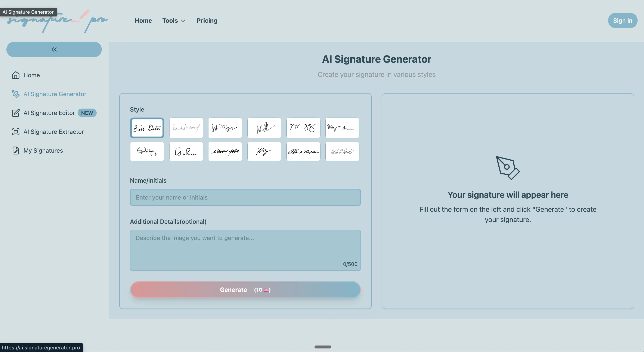
Task: Select the faint David Packard style thumbnail
Action: (x=186, y=128)
